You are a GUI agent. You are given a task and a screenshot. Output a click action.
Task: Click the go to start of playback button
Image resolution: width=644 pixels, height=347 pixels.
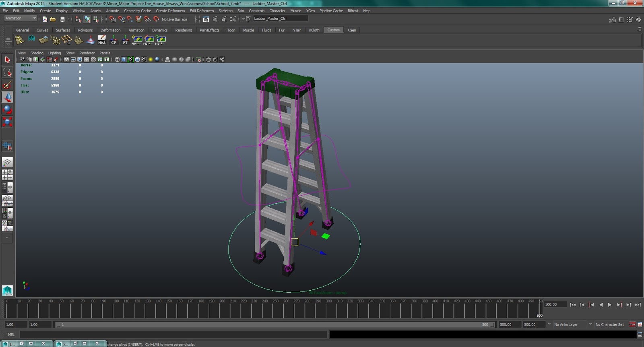click(573, 305)
